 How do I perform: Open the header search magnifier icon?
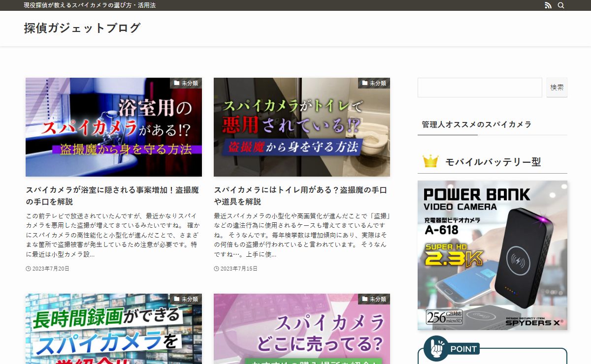point(561,5)
